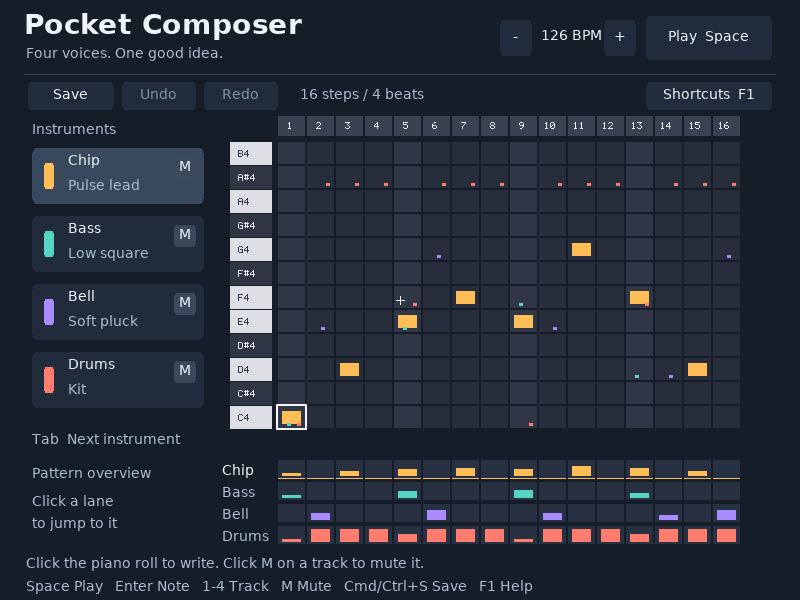The height and width of the screenshot is (600, 800).
Task: Select the Drums Kit instrument
Action: (118, 380)
